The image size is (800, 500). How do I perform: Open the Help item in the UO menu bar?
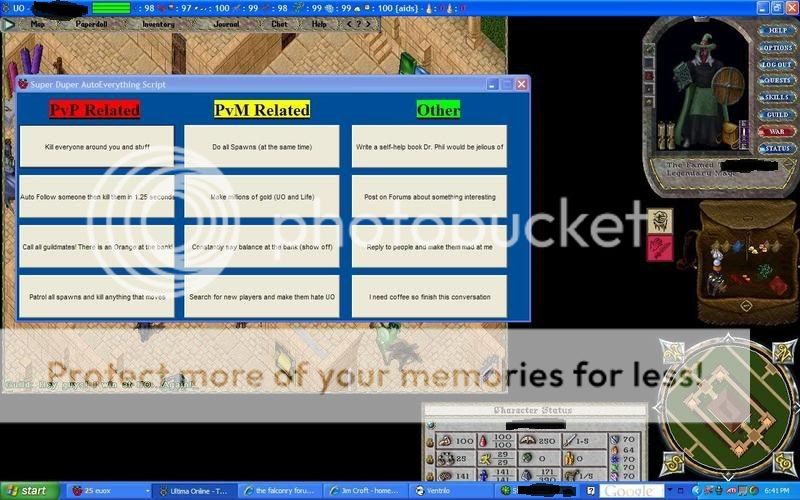[319, 24]
